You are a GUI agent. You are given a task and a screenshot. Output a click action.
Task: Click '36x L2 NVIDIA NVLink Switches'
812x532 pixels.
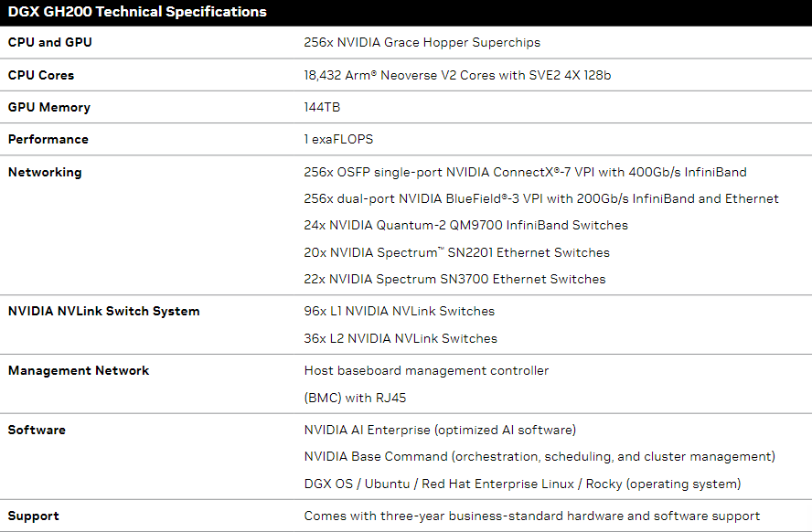[401, 338]
